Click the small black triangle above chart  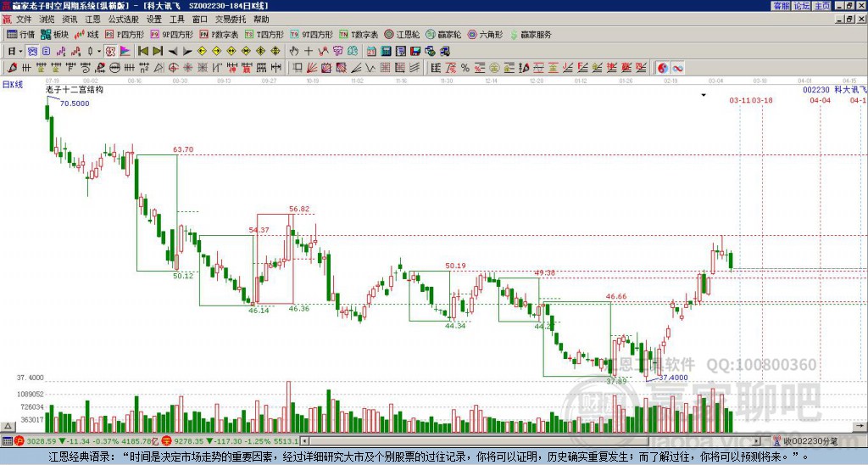pos(704,95)
